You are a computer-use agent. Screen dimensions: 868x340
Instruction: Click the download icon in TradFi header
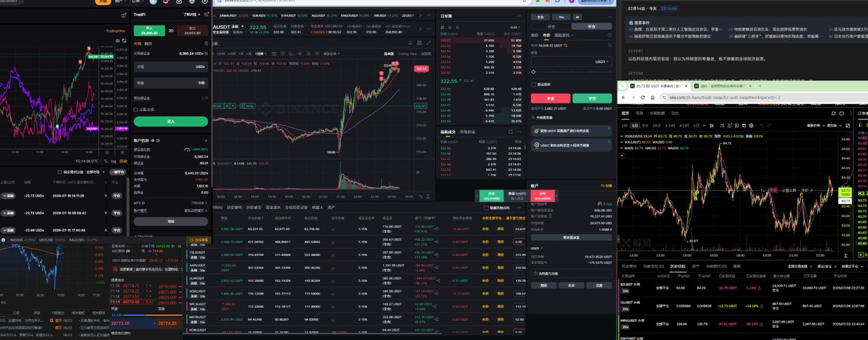179,2
